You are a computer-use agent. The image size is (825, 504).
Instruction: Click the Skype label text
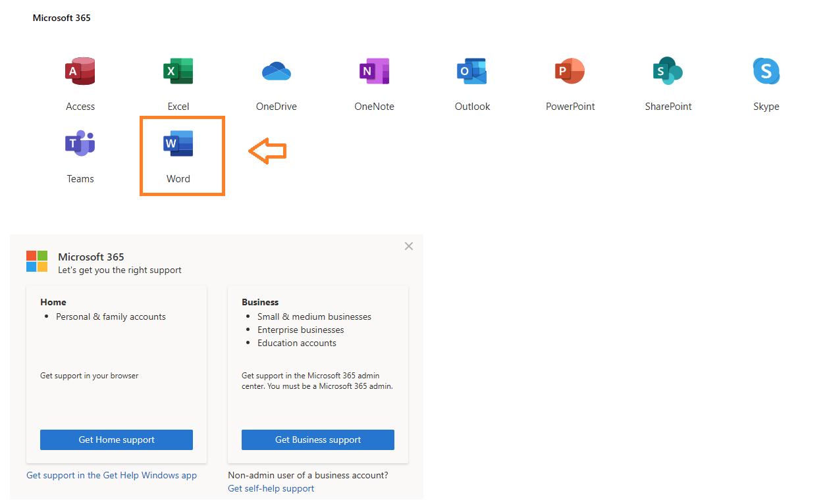766,107
